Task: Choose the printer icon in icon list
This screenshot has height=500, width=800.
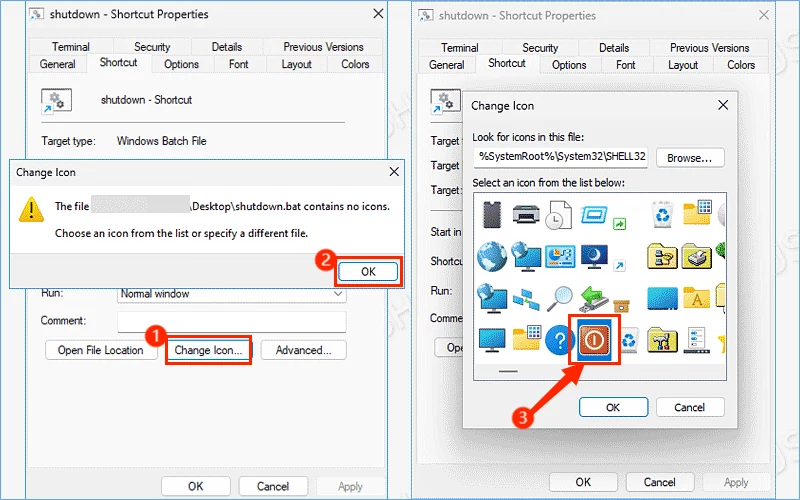Action: coord(526,214)
